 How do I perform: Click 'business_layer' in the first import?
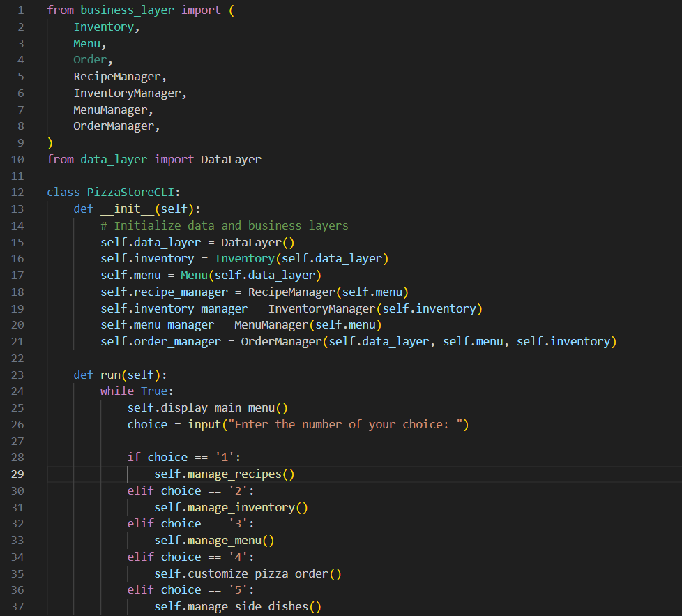(x=127, y=10)
